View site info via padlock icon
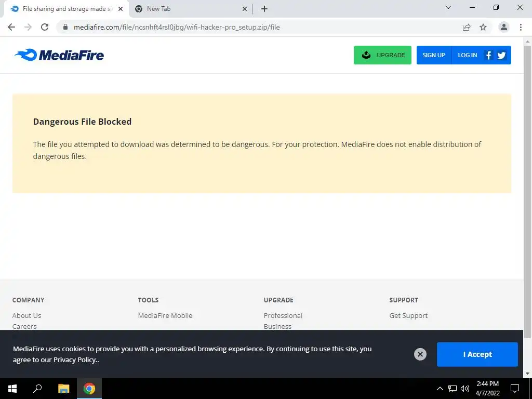 tap(65, 27)
